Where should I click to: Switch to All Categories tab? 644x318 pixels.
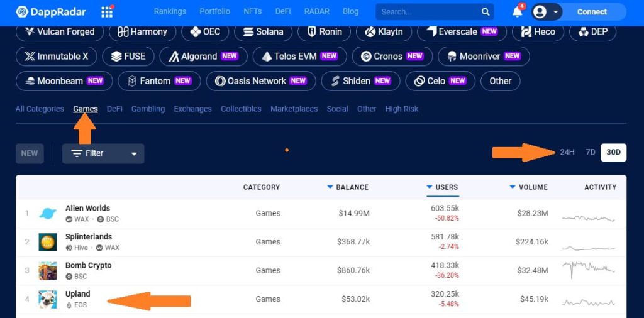40,109
